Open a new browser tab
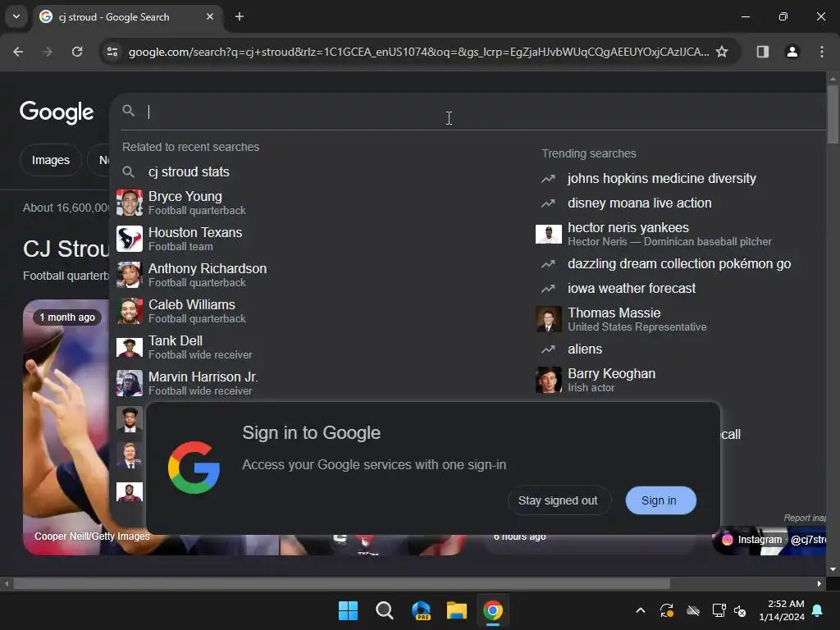Image resolution: width=840 pixels, height=630 pixels. click(x=240, y=16)
